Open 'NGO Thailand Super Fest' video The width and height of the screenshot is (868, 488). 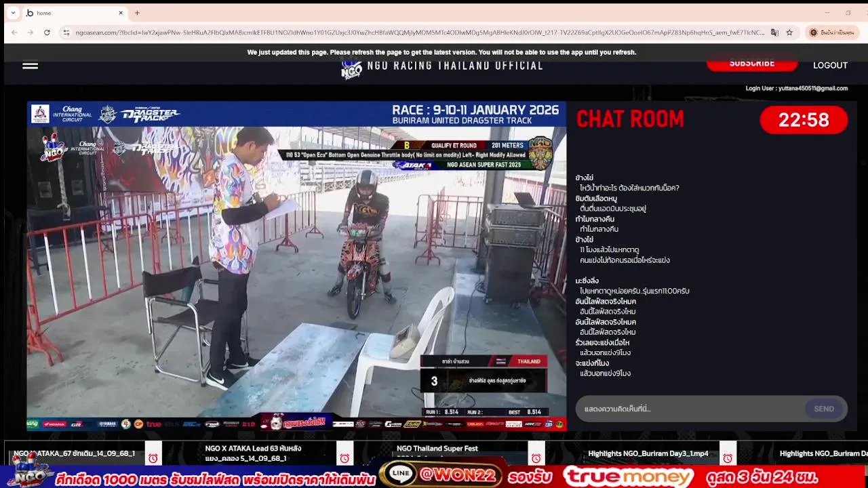437,449
